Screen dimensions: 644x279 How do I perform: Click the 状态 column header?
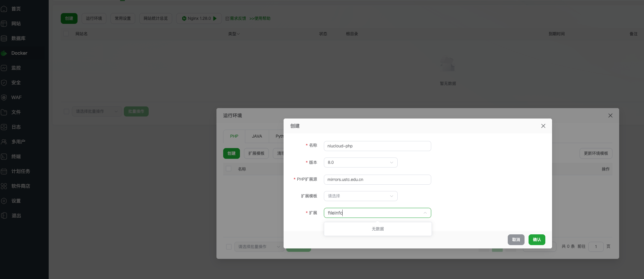[323, 34]
